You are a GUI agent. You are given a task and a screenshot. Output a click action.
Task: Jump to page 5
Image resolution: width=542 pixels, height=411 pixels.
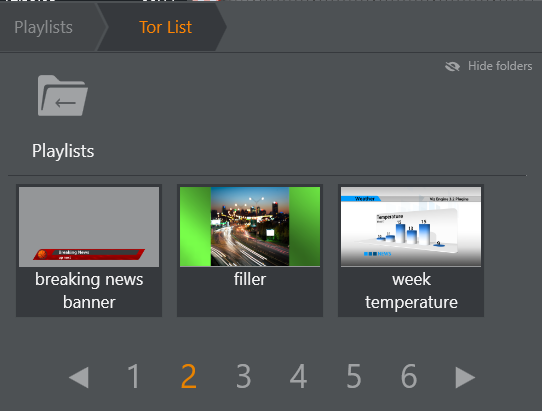[x=354, y=376]
